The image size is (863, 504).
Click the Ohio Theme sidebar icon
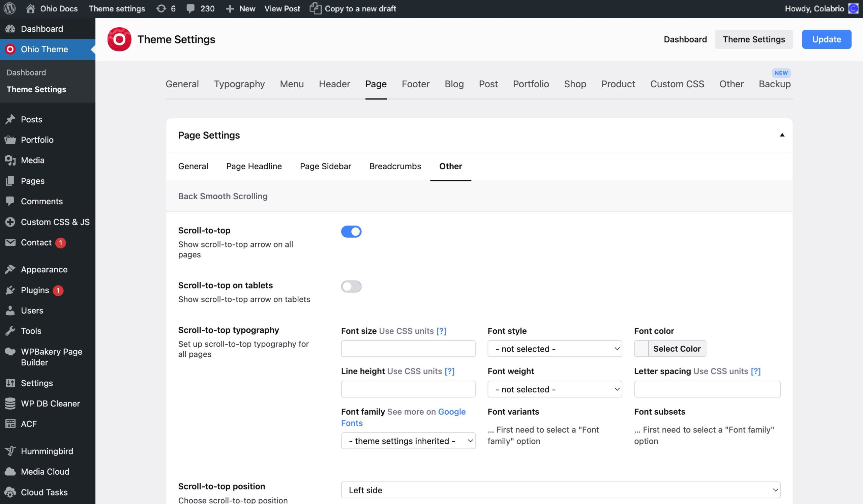coord(10,49)
